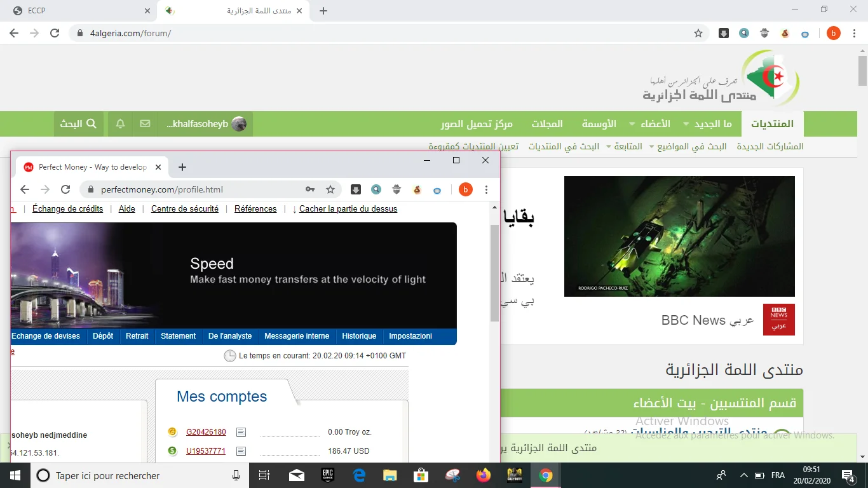Open the forum inbox envelope icon
The height and width of the screenshot is (488, 868).
(x=145, y=124)
